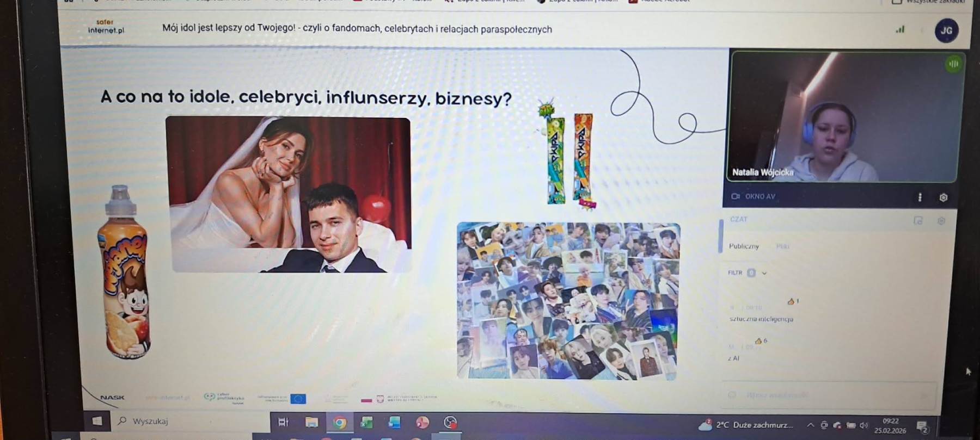Open Word from the taskbar
Image resolution: width=980 pixels, height=440 pixels.
point(394,423)
